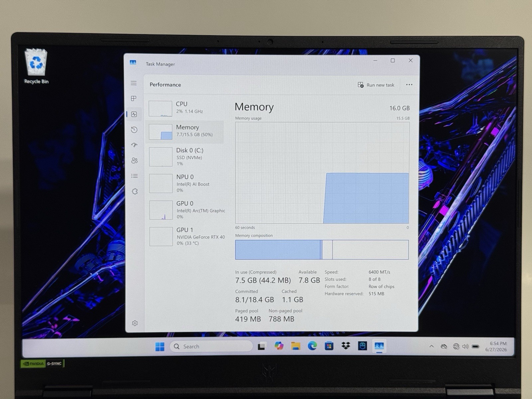Click the '8 of 8' slots used value

(x=374, y=279)
